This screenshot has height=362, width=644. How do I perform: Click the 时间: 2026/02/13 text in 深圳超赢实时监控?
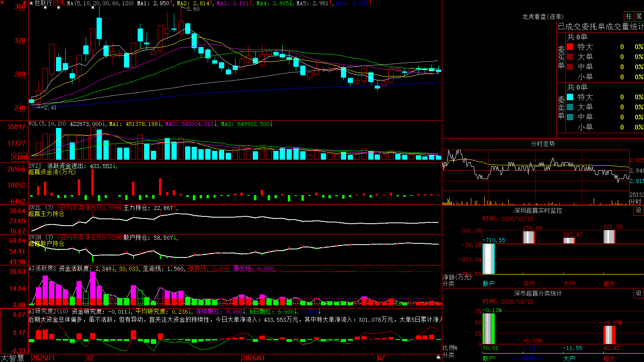pyautogui.click(x=508, y=219)
